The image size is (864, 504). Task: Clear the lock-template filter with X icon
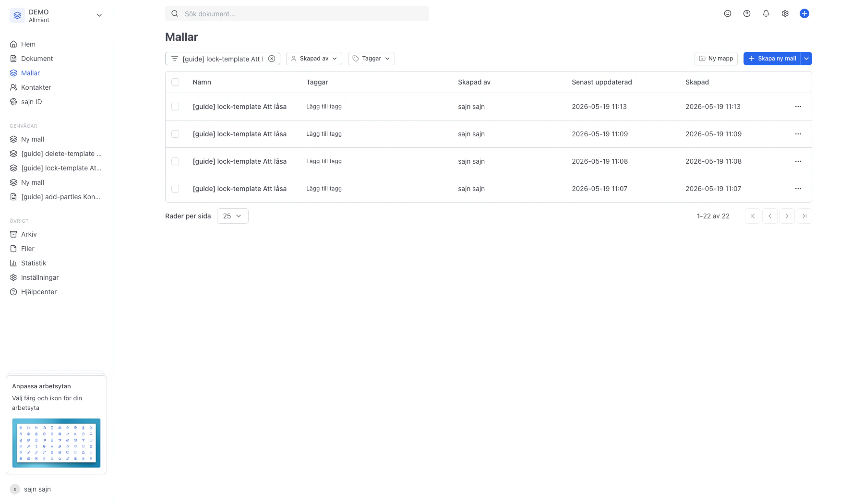pos(272,59)
